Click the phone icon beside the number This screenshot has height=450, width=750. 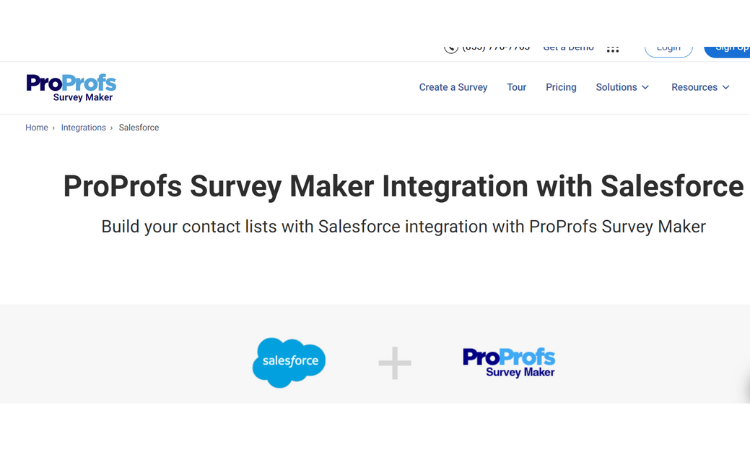[x=451, y=48]
